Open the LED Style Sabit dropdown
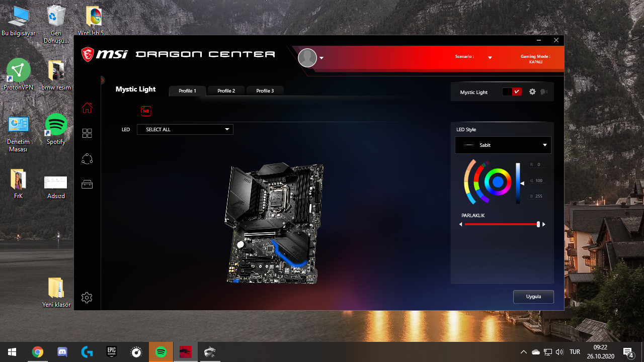This screenshot has width=644, height=362. pyautogui.click(x=503, y=145)
